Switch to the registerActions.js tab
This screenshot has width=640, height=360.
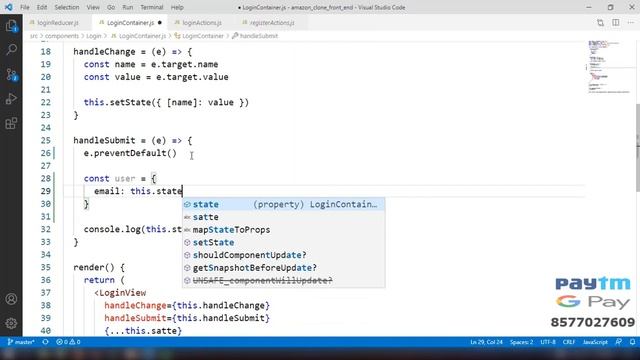[271, 23]
